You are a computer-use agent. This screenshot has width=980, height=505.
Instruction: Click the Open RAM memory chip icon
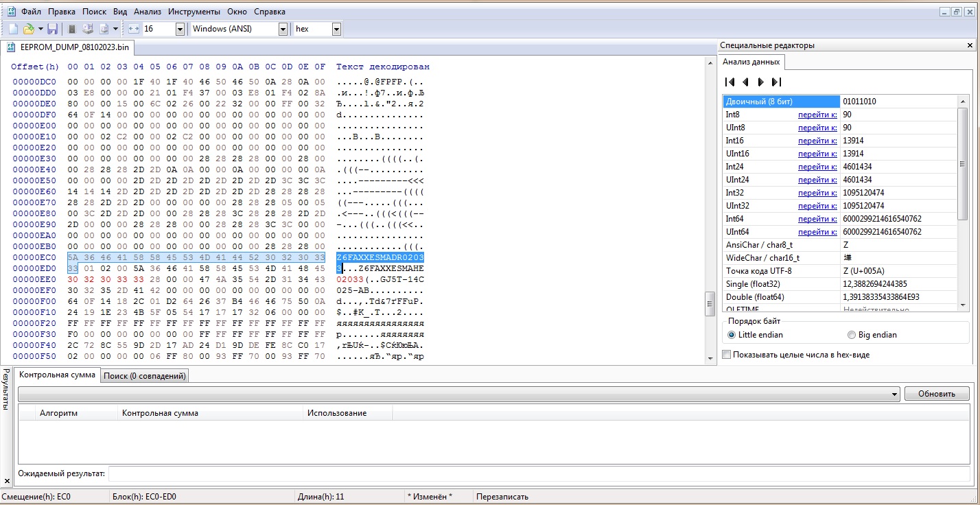[x=72, y=29]
